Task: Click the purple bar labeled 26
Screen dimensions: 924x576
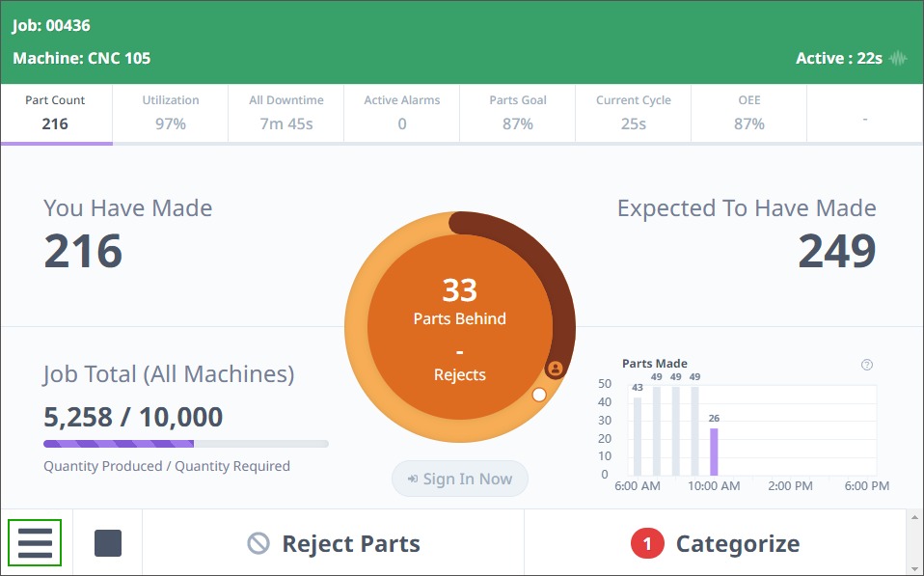Action: (x=714, y=452)
